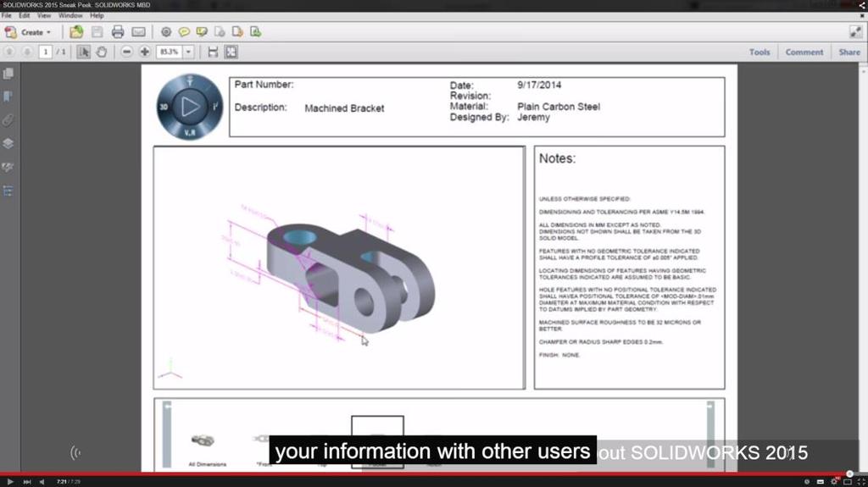Screen dimensions: 868x487
Task: Go to next page arrow
Action: click(x=27, y=52)
